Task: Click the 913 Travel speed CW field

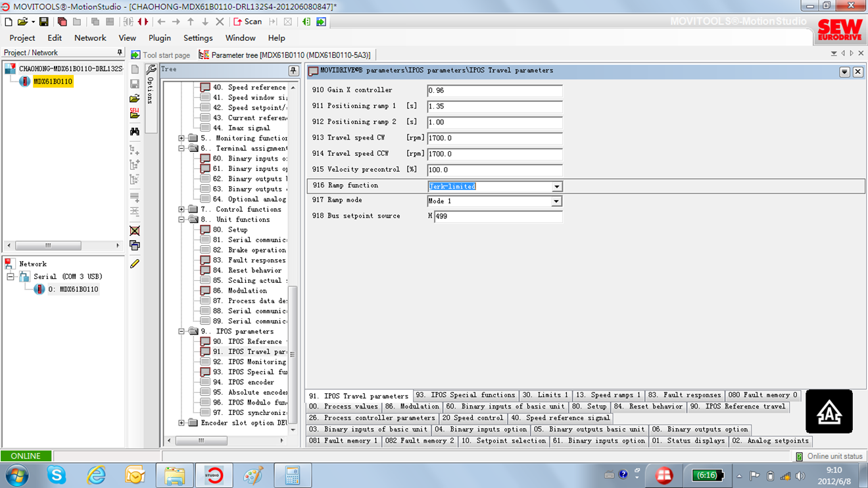Action: (x=494, y=138)
